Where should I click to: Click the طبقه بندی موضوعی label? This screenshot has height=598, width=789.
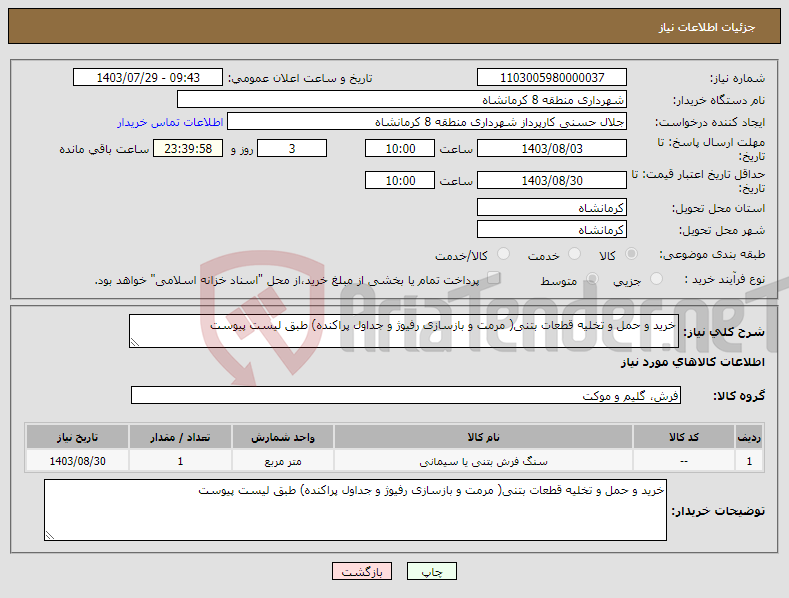712,255
